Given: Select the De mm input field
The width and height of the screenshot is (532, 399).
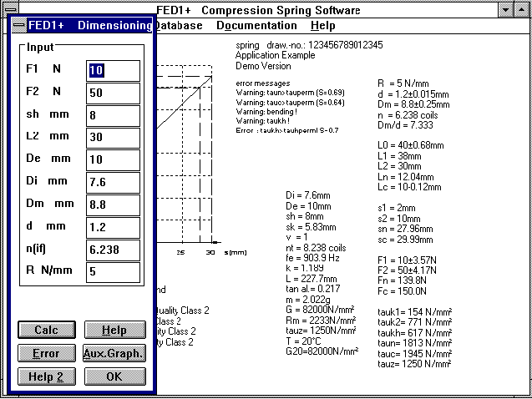Looking at the screenshot, I should click(x=113, y=160).
